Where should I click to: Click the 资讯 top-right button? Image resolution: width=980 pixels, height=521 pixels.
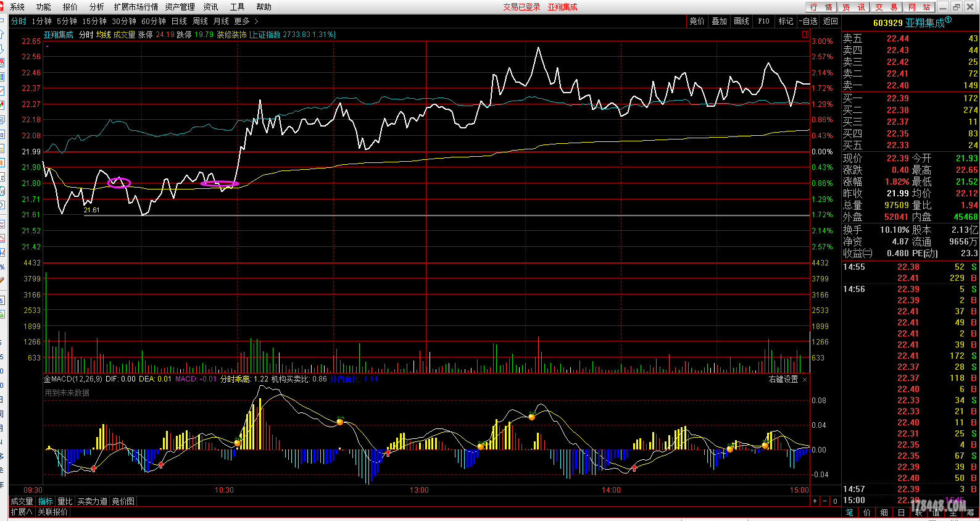point(854,7)
